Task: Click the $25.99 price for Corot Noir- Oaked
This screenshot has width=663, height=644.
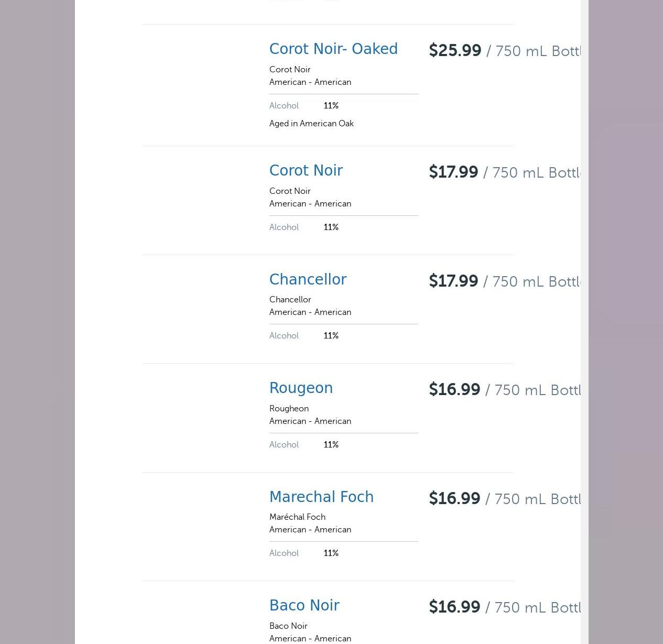Action: 455,51
